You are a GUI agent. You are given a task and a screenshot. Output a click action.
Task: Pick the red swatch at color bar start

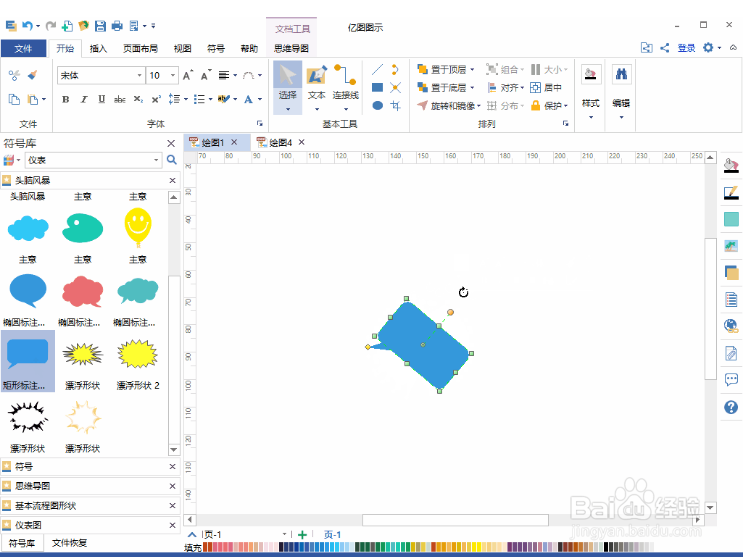click(206, 548)
